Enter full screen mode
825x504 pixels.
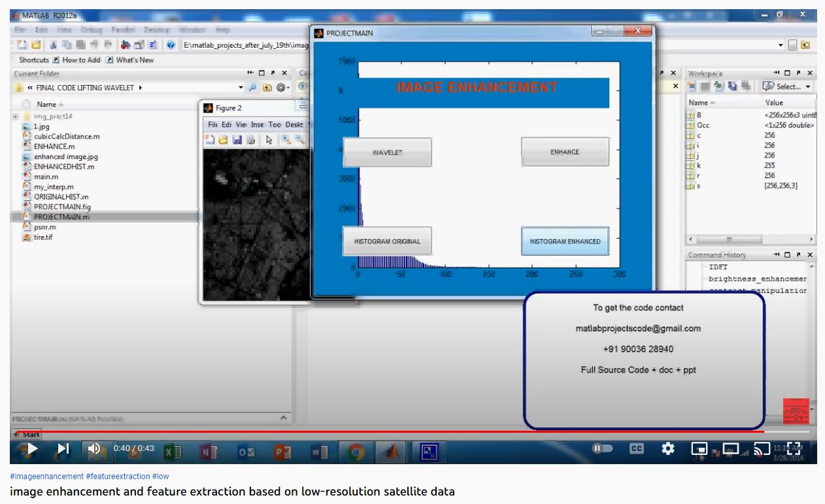point(794,448)
